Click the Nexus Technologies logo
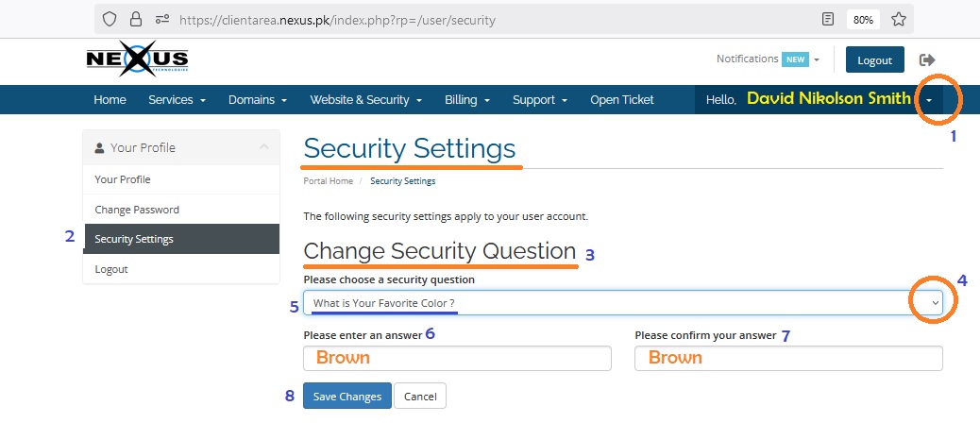980x423 pixels. [x=137, y=60]
